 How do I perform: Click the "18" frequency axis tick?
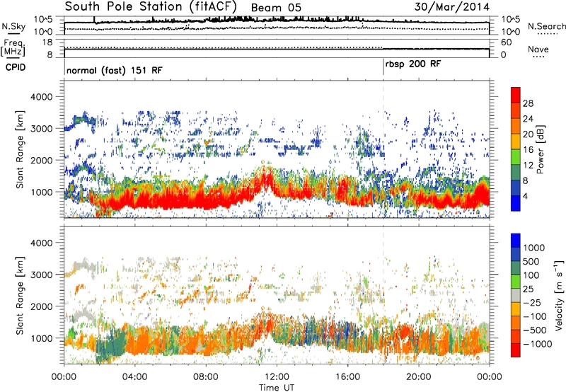point(47,42)
